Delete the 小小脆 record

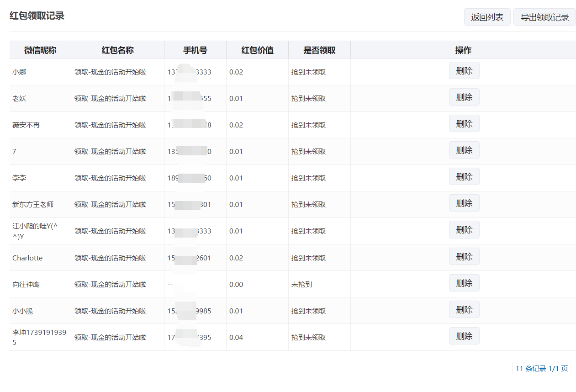click(x=464, y=310)
